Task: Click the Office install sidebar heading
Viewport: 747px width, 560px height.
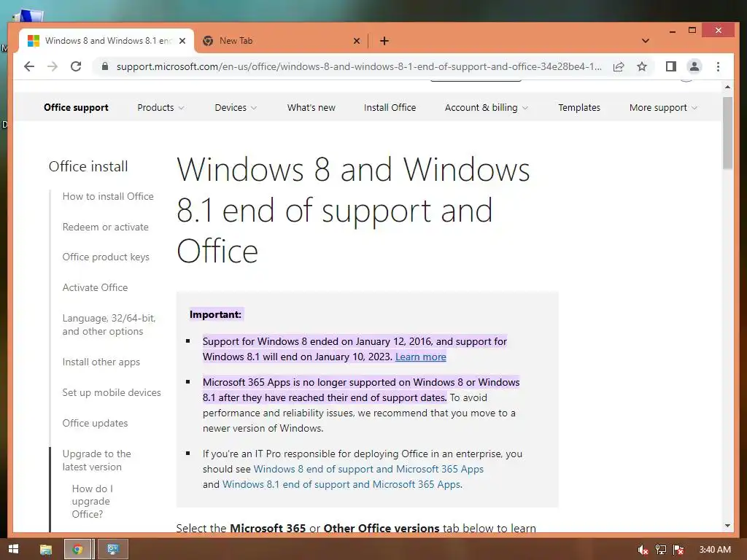Action: click(x=88, y=167)
